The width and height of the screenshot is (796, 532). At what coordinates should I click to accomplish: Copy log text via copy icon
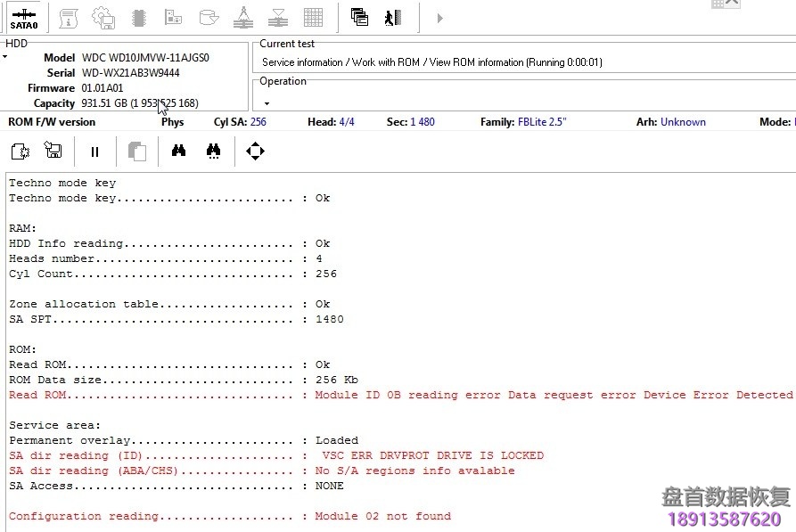[x=135, y=151]
